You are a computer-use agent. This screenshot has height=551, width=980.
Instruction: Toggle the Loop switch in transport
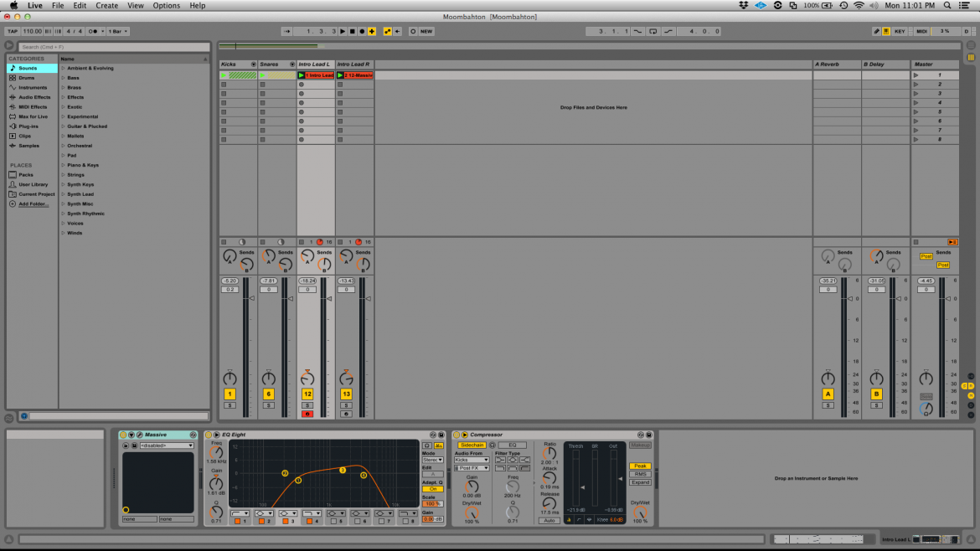[x=653, y=31]
